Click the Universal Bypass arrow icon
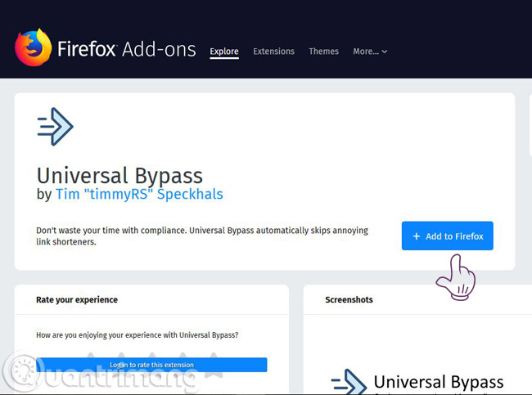This screenshot has height=395, width=532. pyautogui.click(x=55, y=127)
